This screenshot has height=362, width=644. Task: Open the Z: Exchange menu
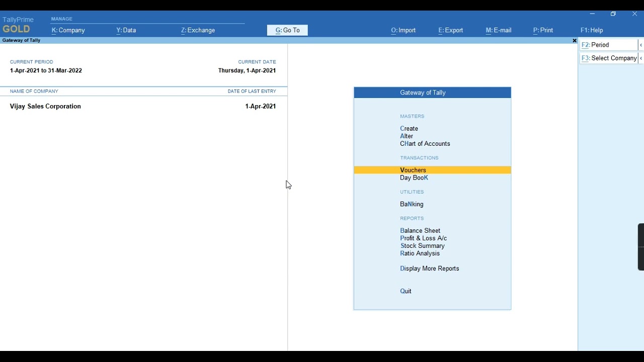coord(198,30)
